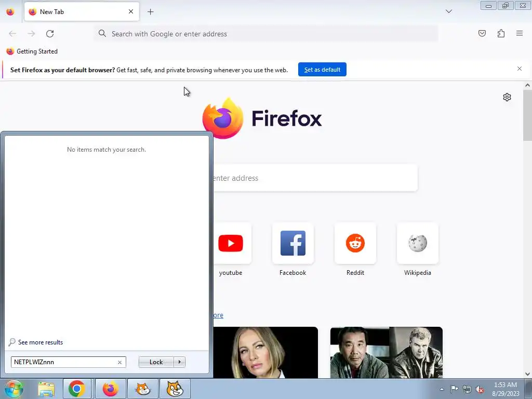Clear the Start menu search text
This screenshot has width=532, height=399.
tap(119, 362)
